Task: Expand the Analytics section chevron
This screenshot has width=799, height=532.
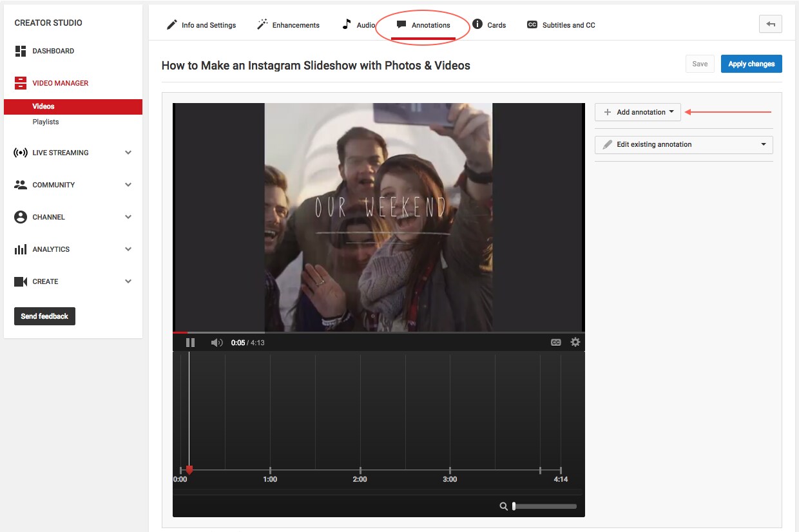Action: 128,249
